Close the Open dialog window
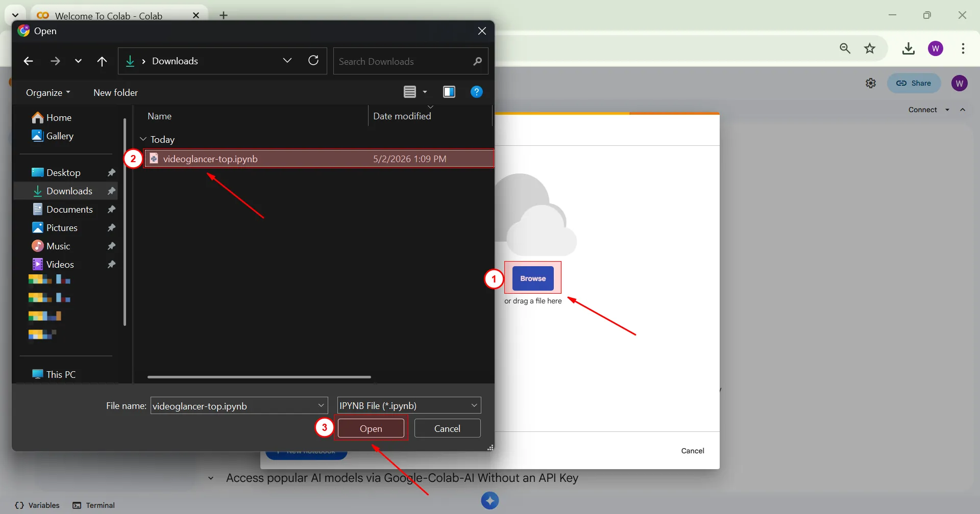 pyautogui.click(x=482, y=31)
